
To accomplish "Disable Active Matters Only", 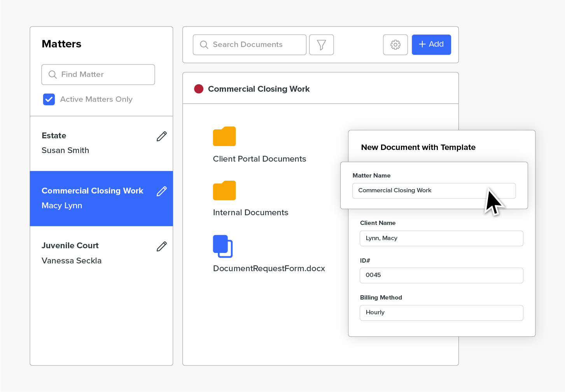I will click(49, 99).
